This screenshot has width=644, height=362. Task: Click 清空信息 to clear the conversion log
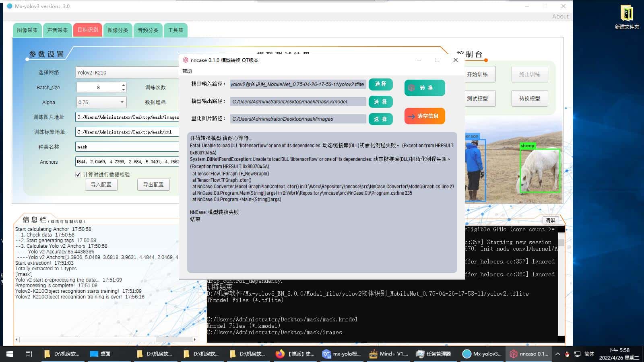point(424,116)
